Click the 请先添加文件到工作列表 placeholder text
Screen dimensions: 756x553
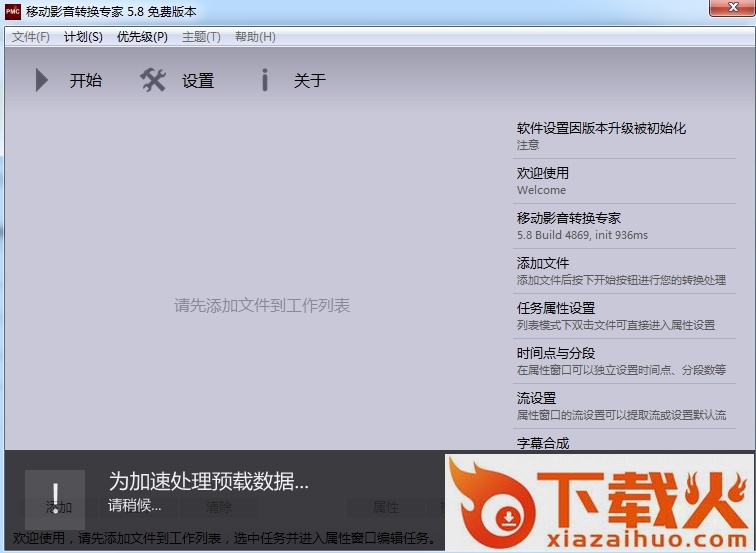tap(262, 305)
